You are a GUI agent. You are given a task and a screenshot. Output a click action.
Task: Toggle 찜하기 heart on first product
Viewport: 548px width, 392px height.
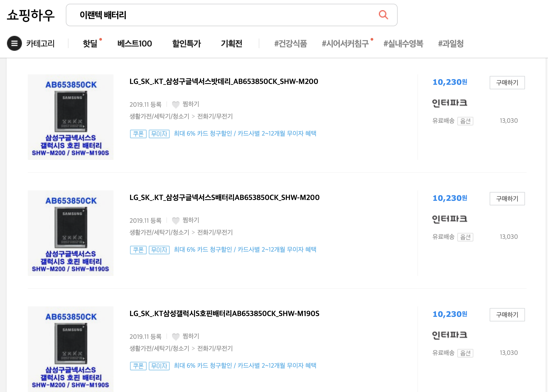pos(176,105)
